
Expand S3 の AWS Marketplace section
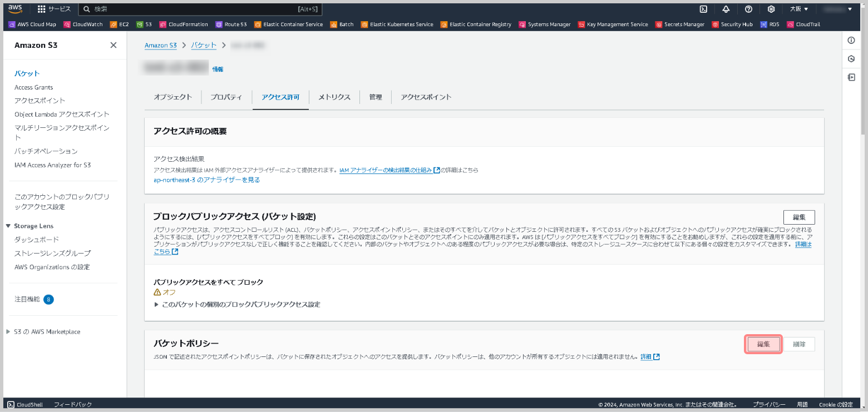[8, 331]
